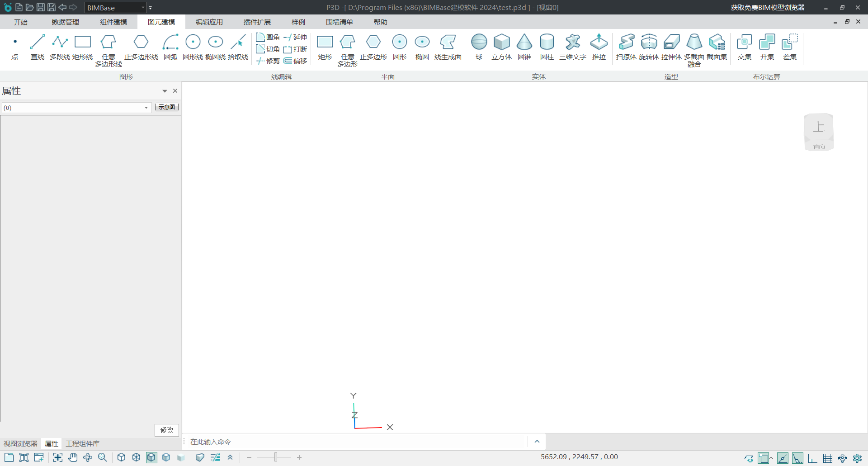Expand the command line history chevron
The width and height of the screenshot is (868, 466).
click(x=537, y=442)
